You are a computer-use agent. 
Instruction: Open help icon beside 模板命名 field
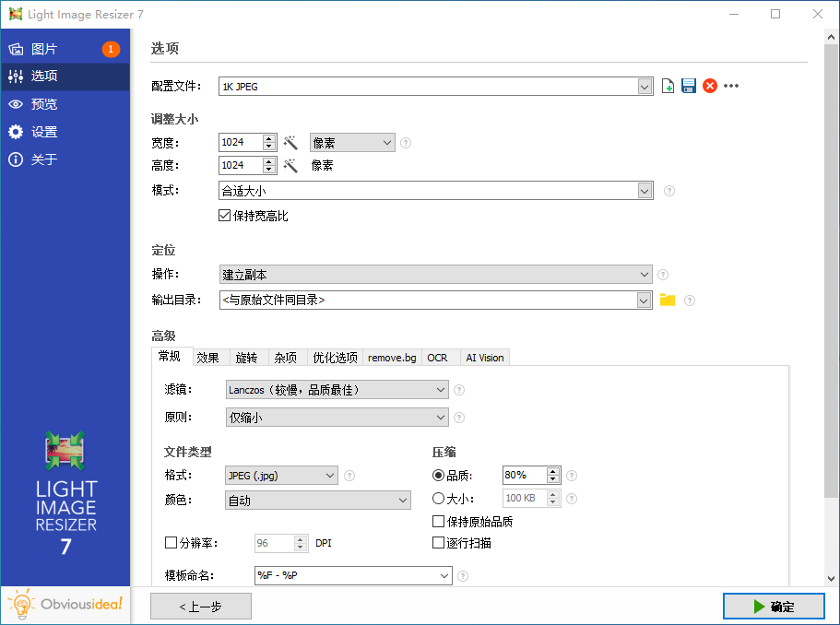463,576
